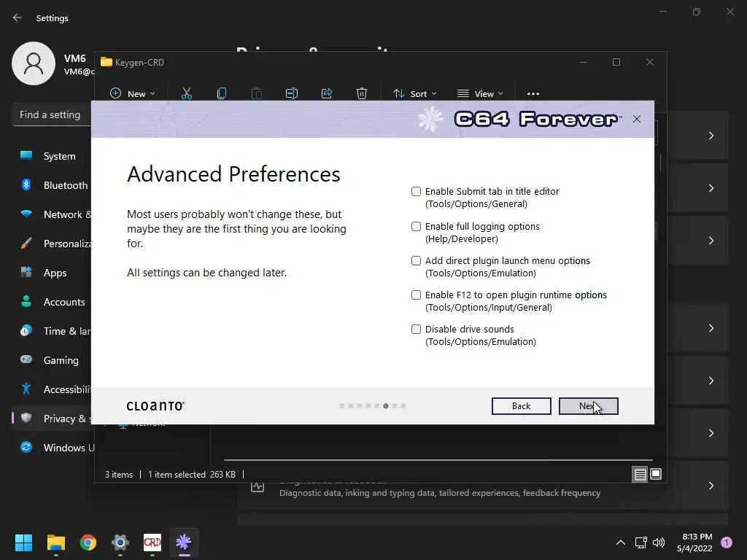747x560 pixels.
Task: Click the Paste icon in Explorer toolbar
Action: (256, 94)
